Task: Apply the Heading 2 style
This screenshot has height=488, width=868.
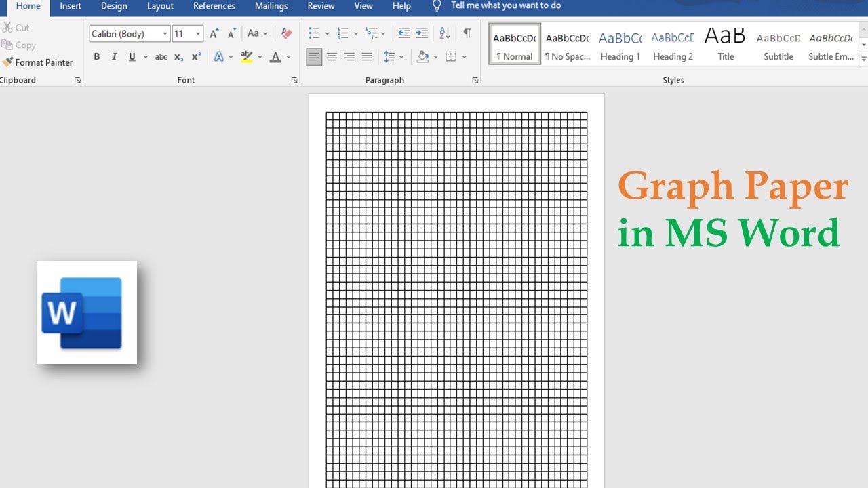Action: coord(673,45)
